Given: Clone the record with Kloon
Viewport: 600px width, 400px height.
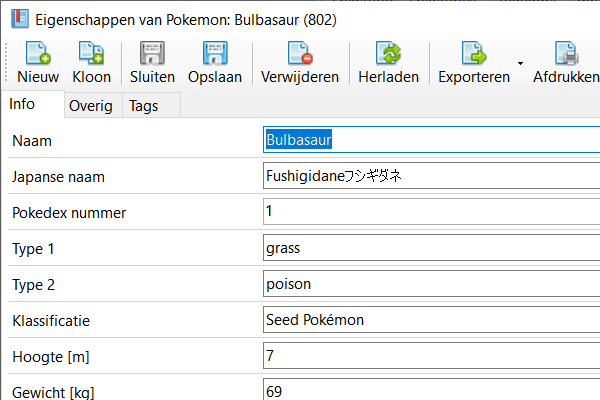Looking at the screenshot, I should click(x=92, y=54).
